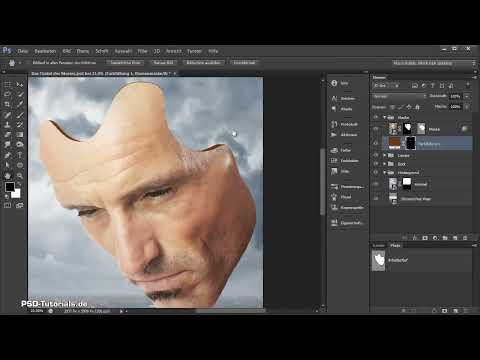Toggle the layer filter on/off switch
The image size is (480, 360).
click(468, 85)
